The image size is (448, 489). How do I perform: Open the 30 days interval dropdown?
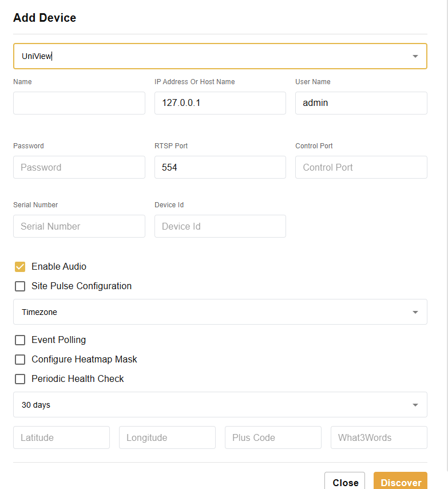click(x=220, y=405)
